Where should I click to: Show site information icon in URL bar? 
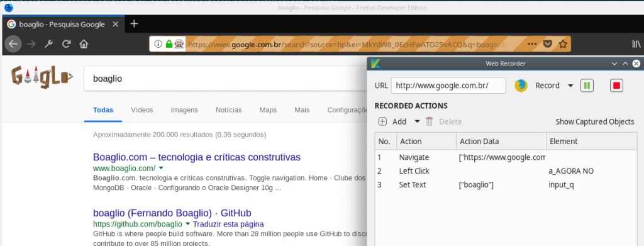(x=158, y=44)
